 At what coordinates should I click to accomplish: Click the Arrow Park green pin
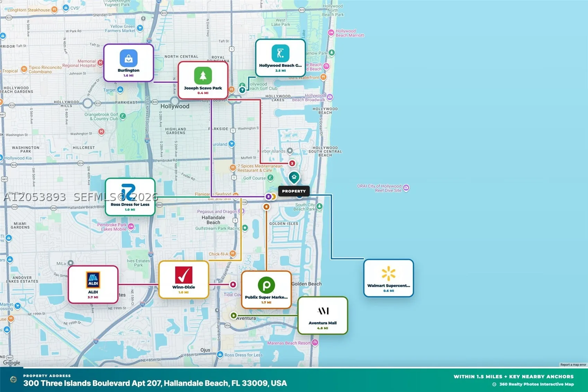click(x=332, y=53)
